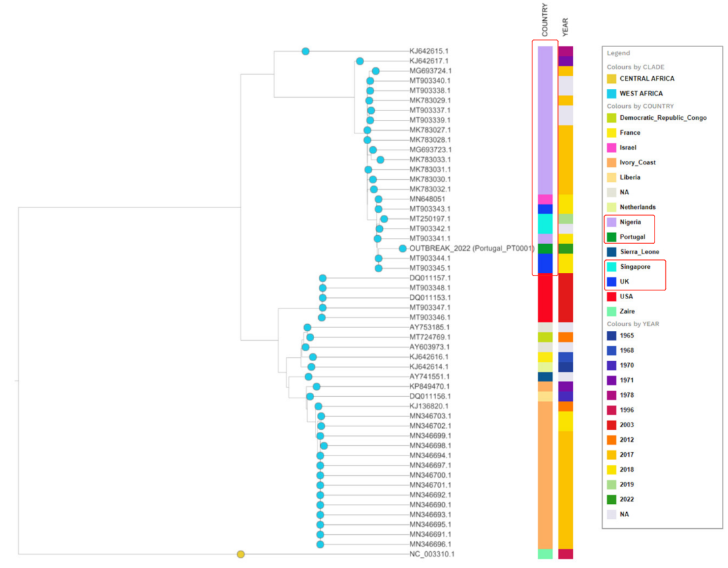Select the tip node of KJ642615.1

tap(305, 51)
